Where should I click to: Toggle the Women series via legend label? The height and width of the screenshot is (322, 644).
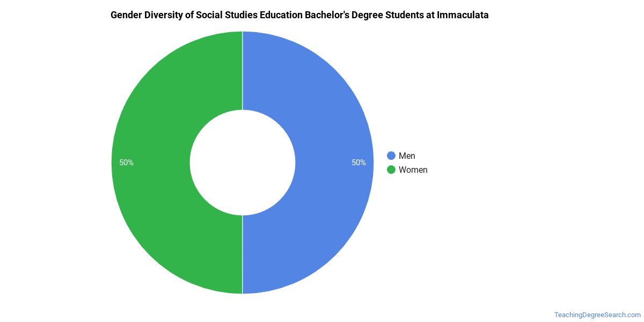coord(413,170)
